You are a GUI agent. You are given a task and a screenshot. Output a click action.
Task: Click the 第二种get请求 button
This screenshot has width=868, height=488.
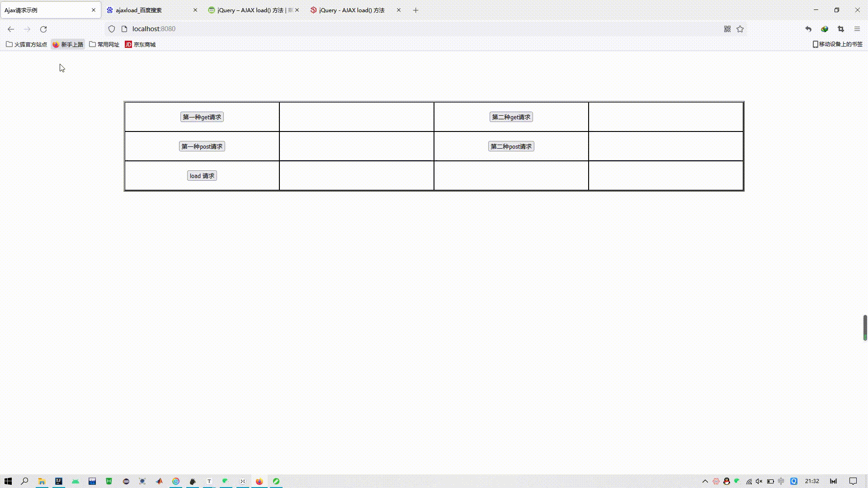[x=511, y=117]
